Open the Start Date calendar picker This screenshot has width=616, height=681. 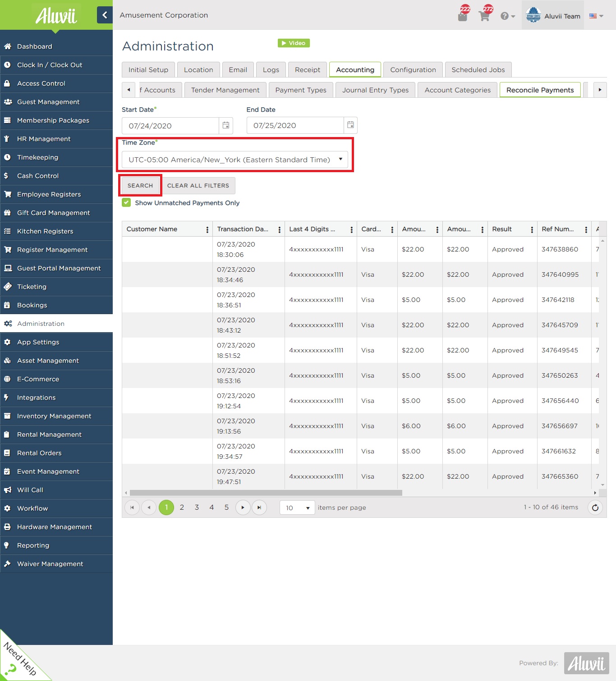coord(226,125)
